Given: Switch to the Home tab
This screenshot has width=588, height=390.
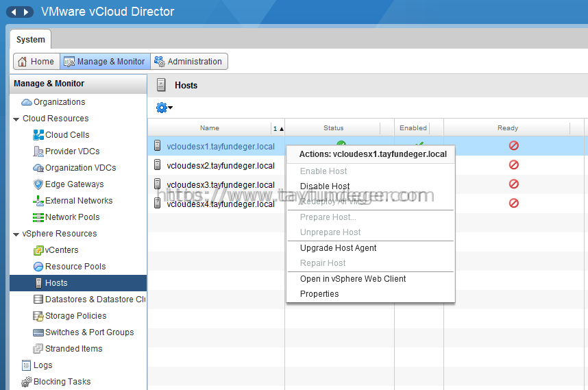Looking at the screenshot, I should [36, 62].
